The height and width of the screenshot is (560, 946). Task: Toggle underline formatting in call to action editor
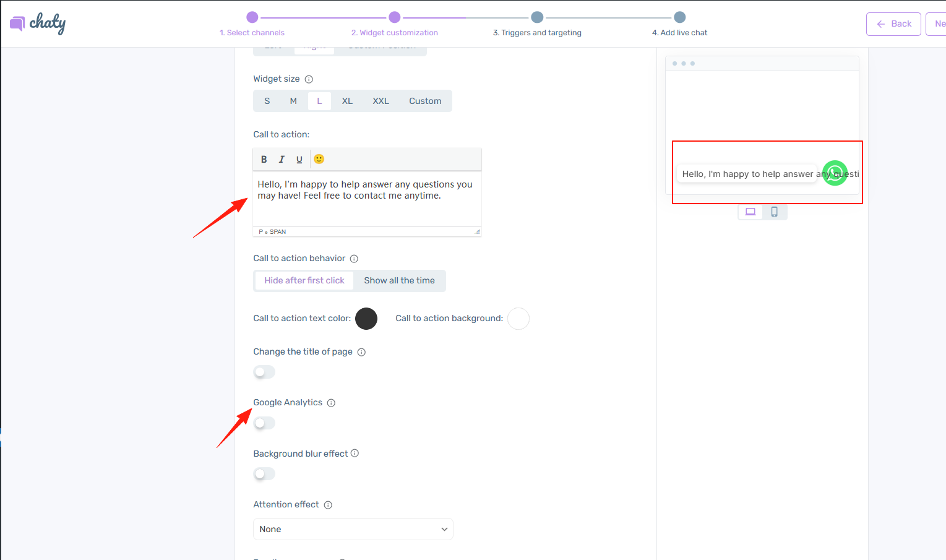(299, 159)
